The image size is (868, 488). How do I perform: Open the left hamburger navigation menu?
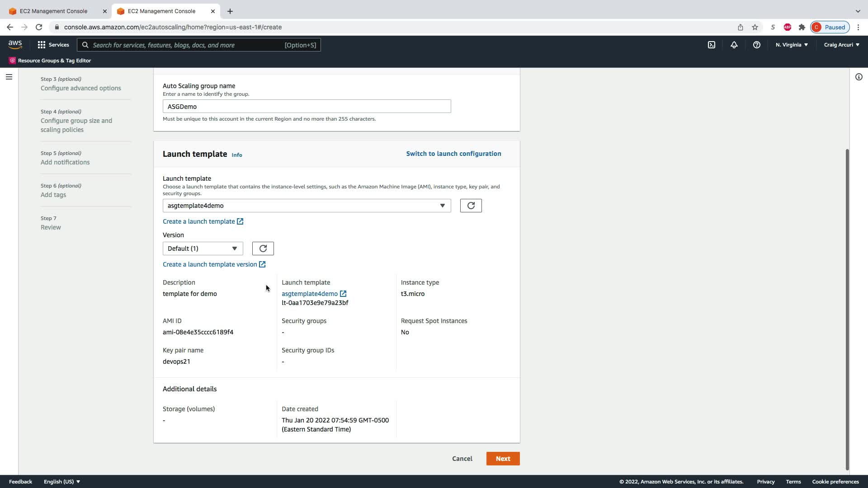(x=9, y=77)
